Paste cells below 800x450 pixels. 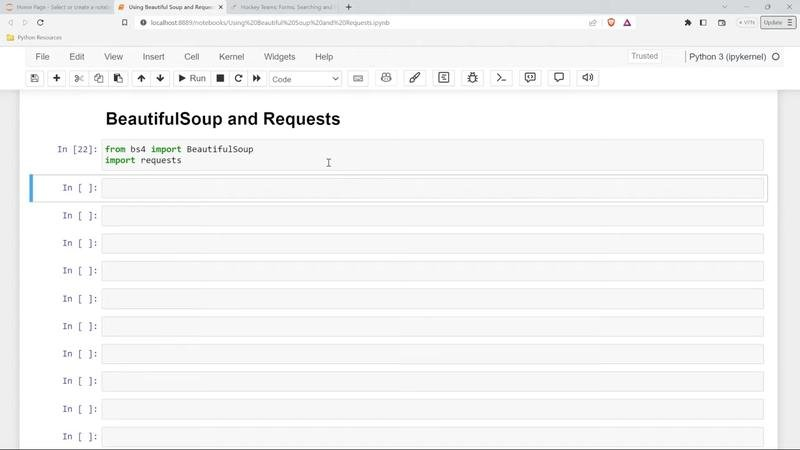point(118,78)
